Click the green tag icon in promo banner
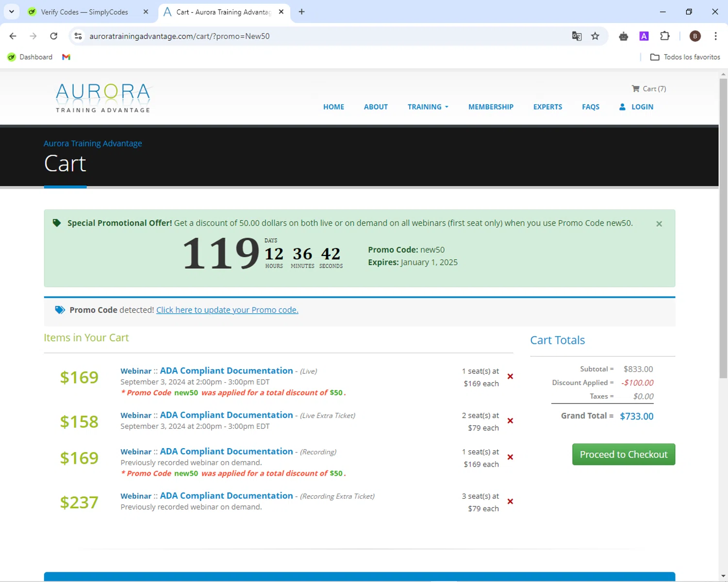728x582 pixels. click(57, 223)
